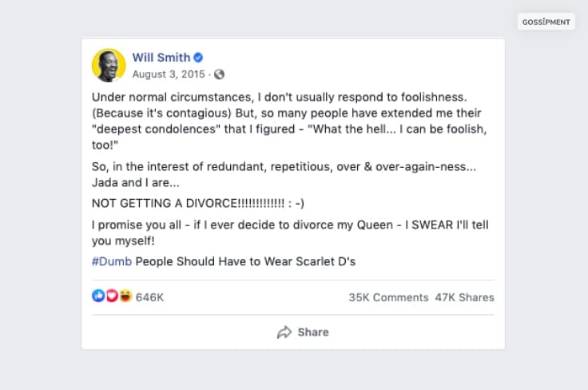Click the globe public privacy icon
Viewport: 588px width, 390px height.
click(220, 74)
